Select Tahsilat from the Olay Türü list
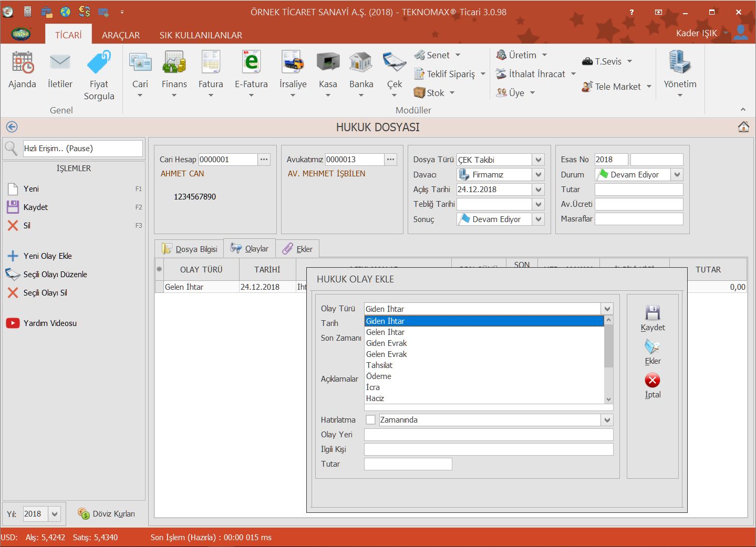The image size is (756, 547). tap(379, 365)
